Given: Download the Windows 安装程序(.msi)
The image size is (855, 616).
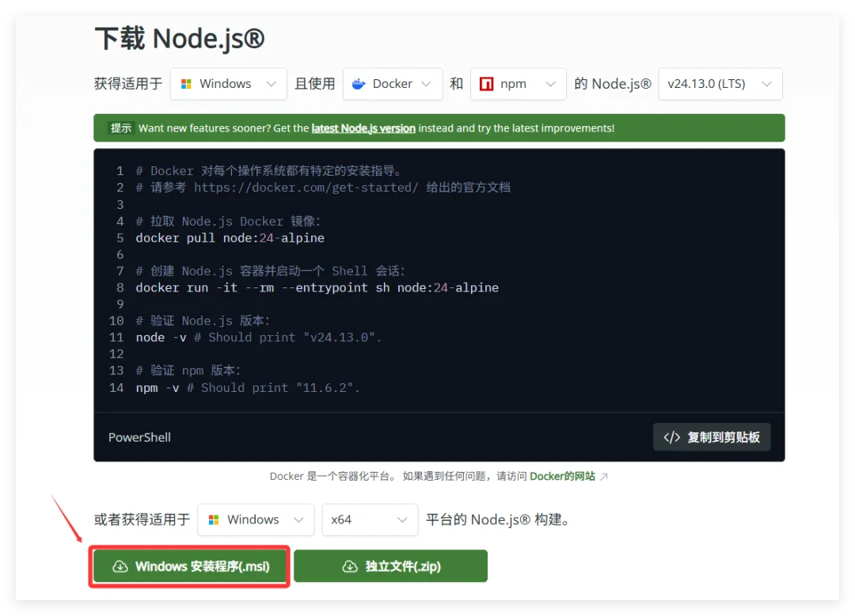Looking at the screenshot, I should (189, 566).
